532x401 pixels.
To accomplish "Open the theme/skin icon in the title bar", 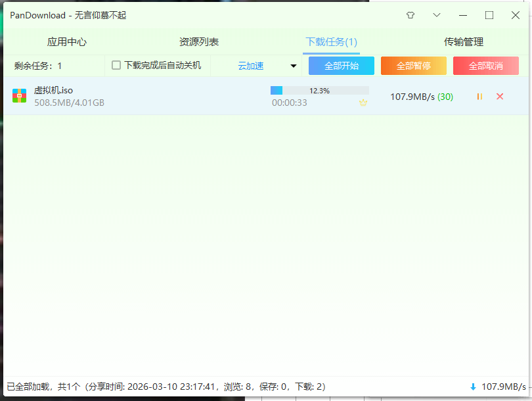I will click(410, 14).
